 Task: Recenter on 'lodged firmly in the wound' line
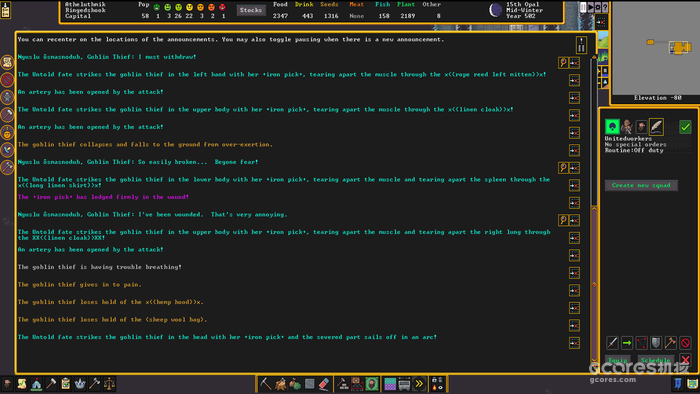tap(575, 203)
